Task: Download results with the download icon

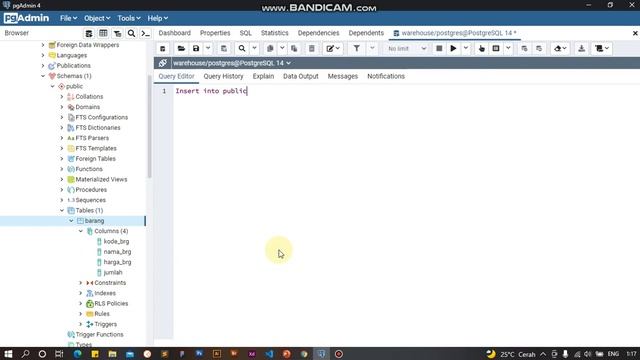Action: tap(582, 49)
